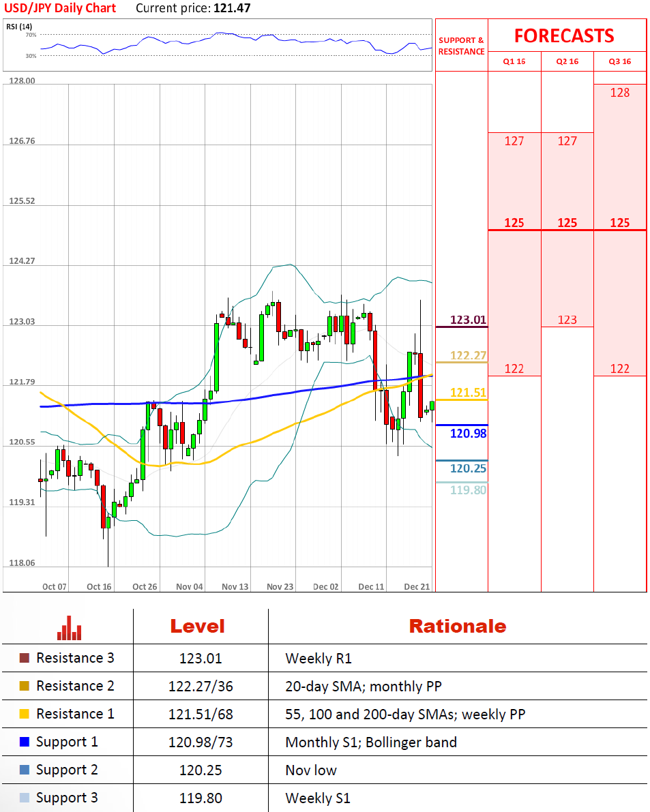Screen dimensions: 650x812
Task: Click the 123 forecast value in Q2 16
Action: [x=567, y=320]
